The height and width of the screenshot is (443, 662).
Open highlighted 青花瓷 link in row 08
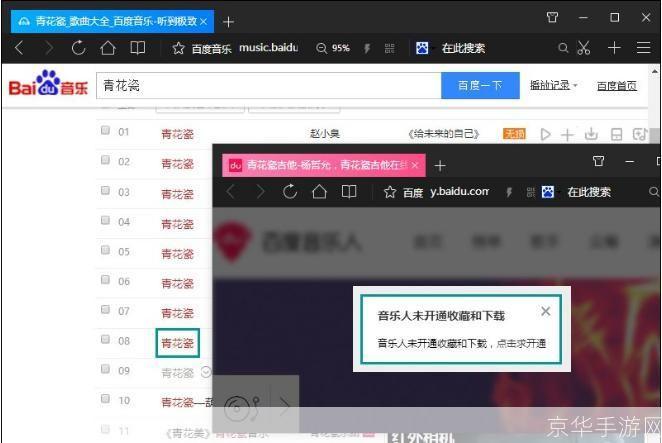coord(177,343)
